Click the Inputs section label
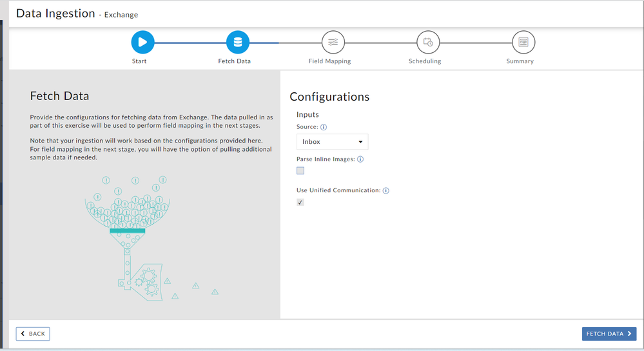 click(307, 115)
